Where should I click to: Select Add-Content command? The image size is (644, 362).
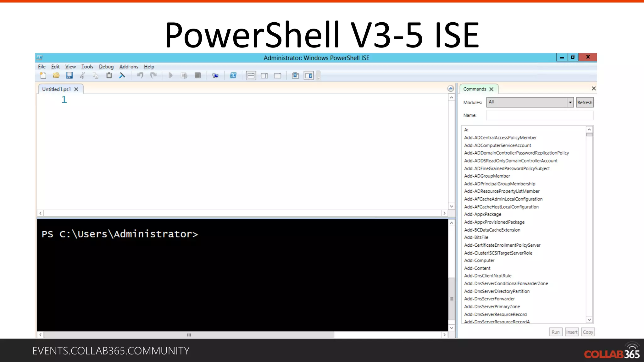pos(477,268)
